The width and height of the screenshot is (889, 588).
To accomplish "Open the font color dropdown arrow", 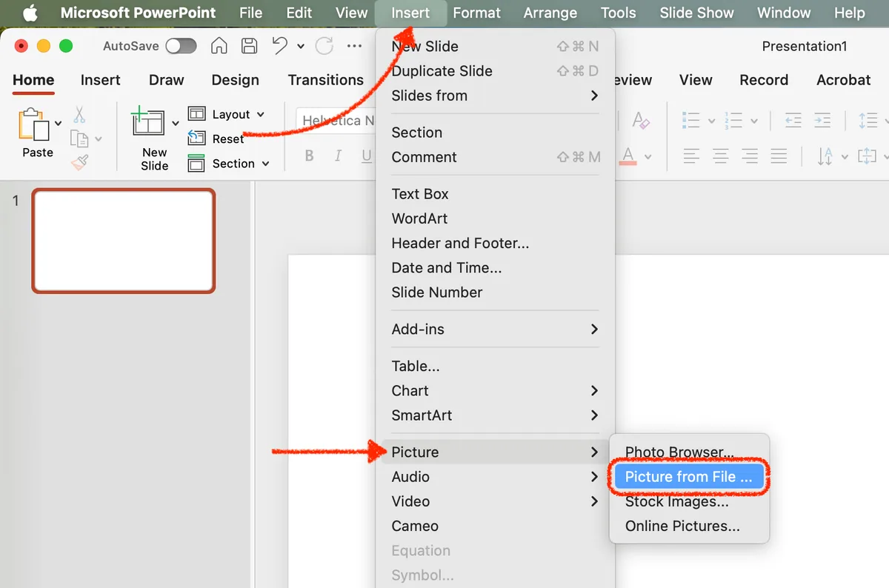I will click(x=648, y=156).
